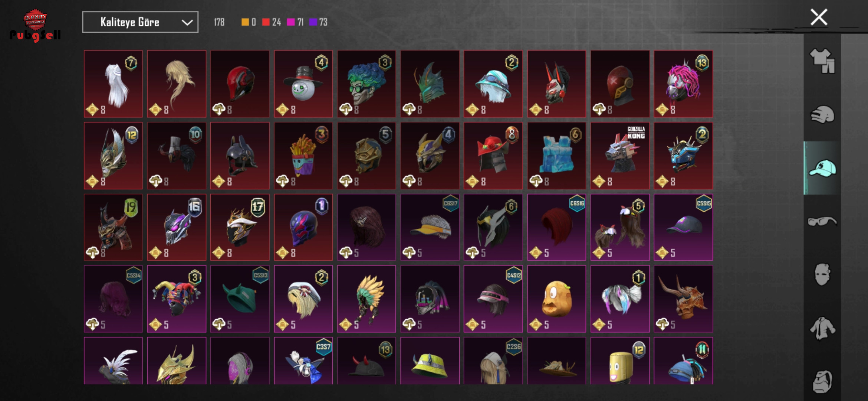Image resolution: width=868 pixels, height=401 pixels.
Task: Open the backpack category icon in the sidebar
Action: pyautogui.click(x=822, y=381)
